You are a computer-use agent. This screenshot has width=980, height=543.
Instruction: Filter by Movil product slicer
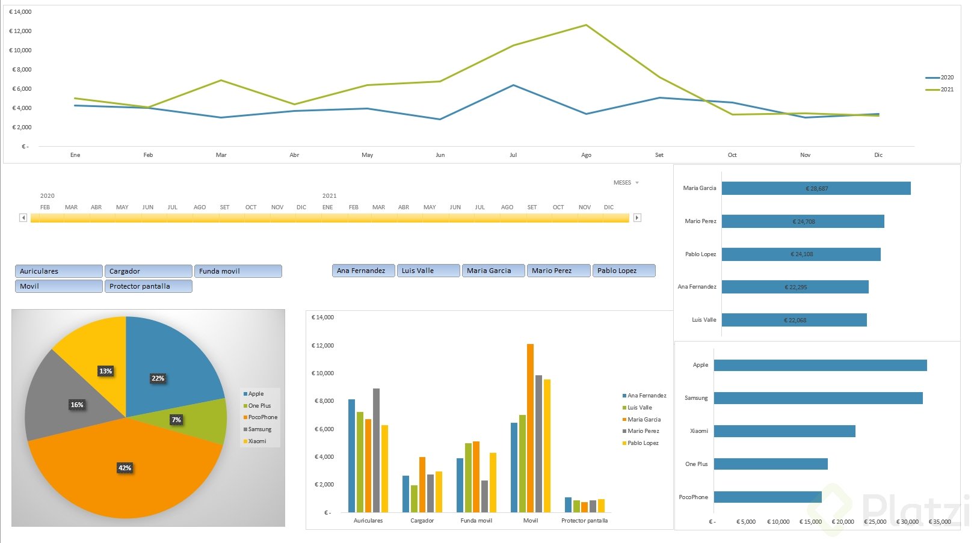coord(59,286)
